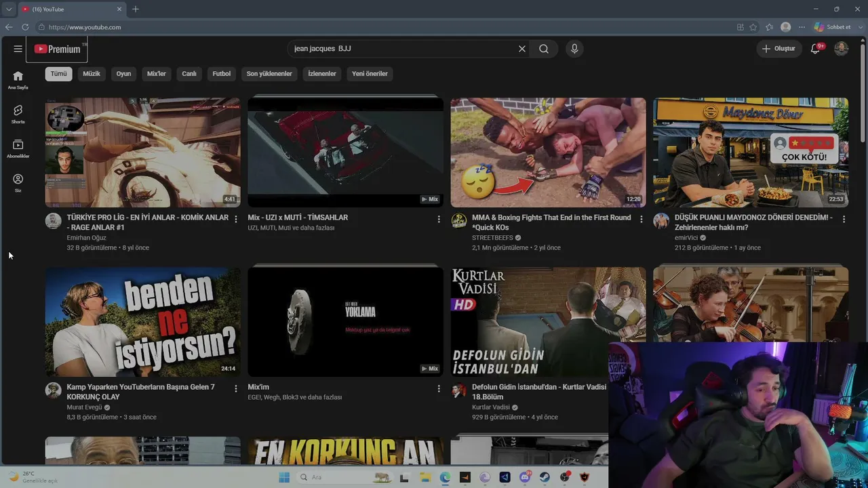The height and width of the screenshot is (488, 868).
Task: Go to the YouTube Premium logo home
Action: (57, 49)
